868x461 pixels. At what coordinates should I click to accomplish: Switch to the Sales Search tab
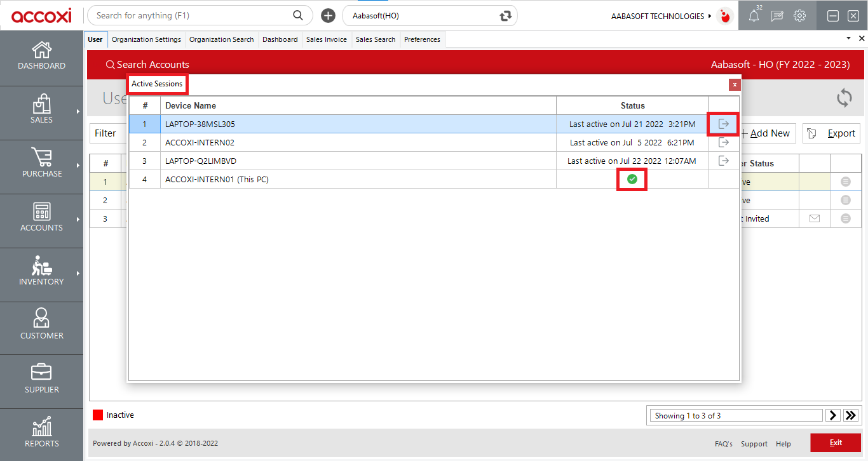coord(376,39)
